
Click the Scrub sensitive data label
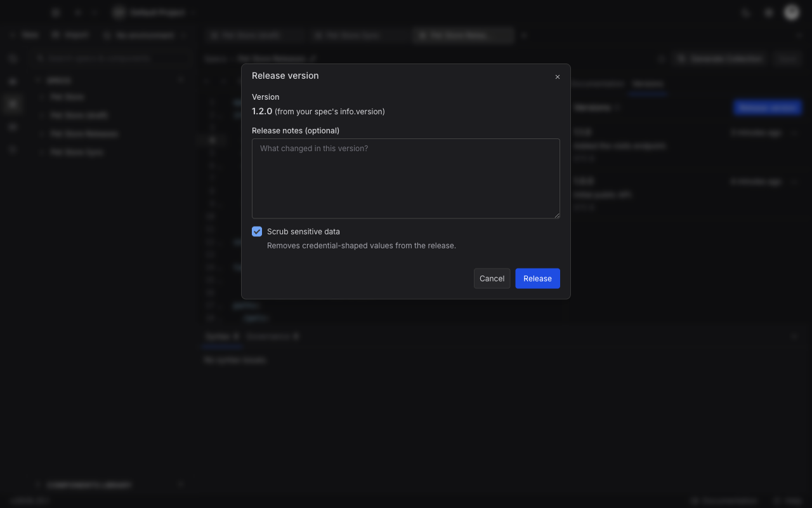point(303,232)
